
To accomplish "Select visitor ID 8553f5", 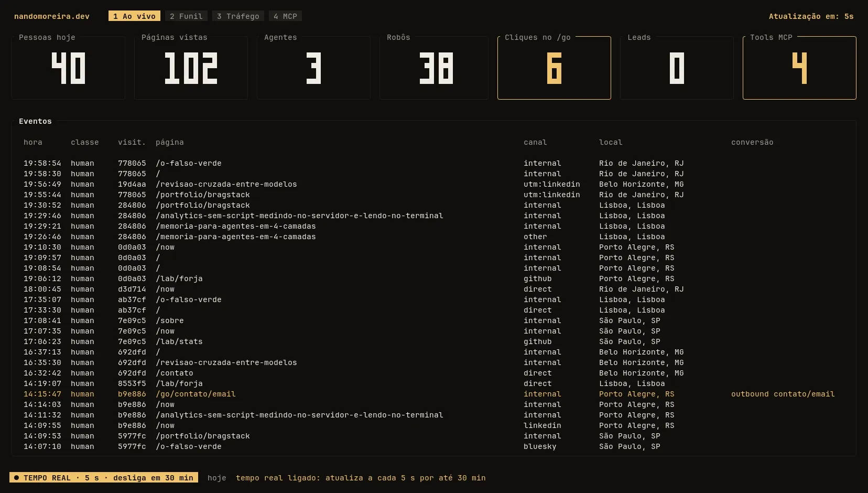I will (x=132, y=383).
